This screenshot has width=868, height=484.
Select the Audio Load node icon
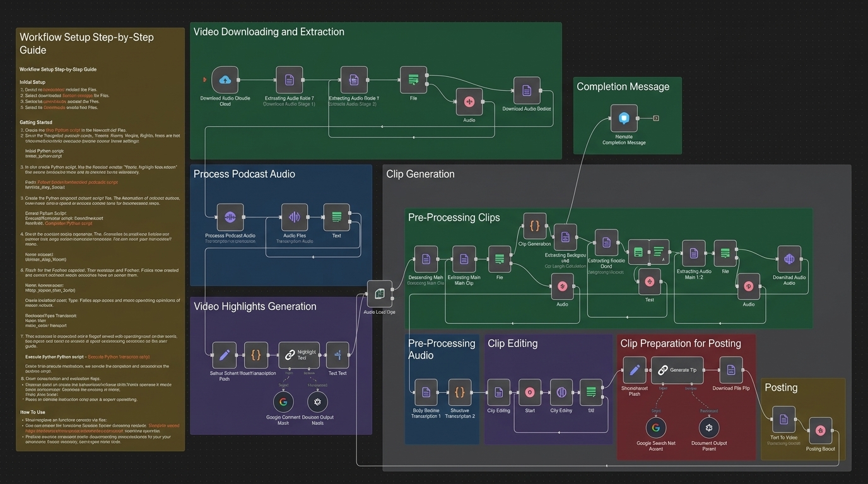click(x=380, y=294)
